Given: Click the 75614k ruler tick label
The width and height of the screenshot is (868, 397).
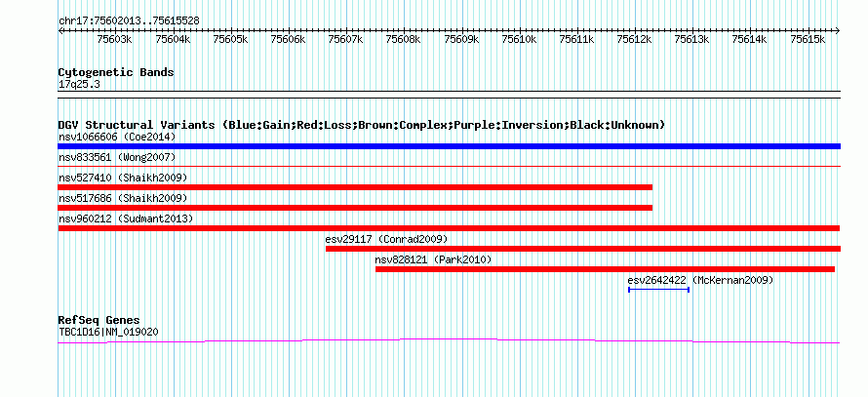Looking at the screenshot, I should click(750, 39).
